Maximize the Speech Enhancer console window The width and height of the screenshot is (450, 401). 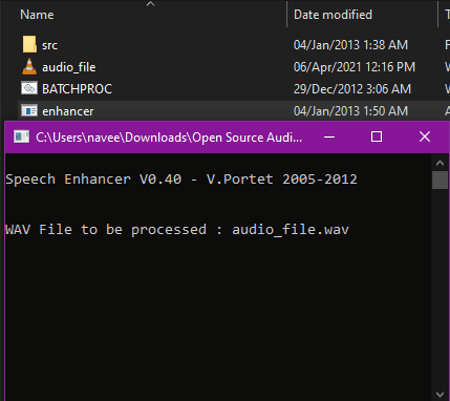pyautogui.click(x=376, y=137)
